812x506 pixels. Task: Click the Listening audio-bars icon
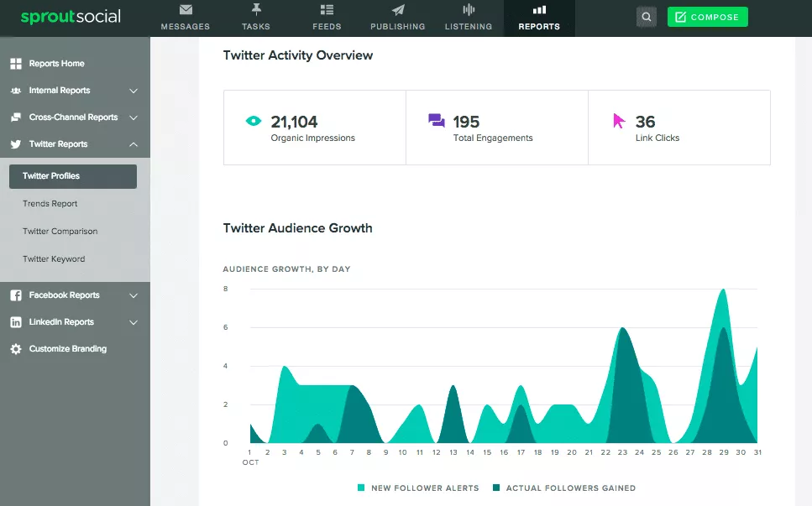pyautogui.click(x=468, y=12)
